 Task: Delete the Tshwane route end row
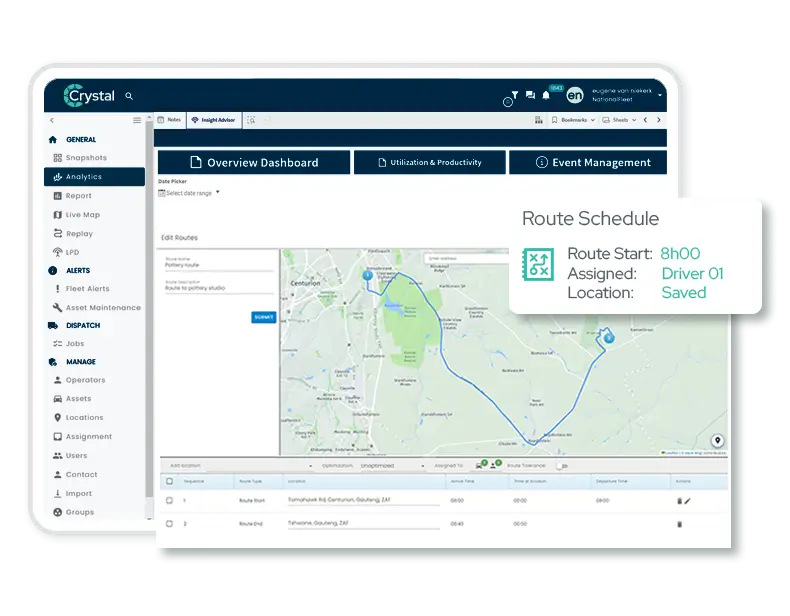point(679,524)
